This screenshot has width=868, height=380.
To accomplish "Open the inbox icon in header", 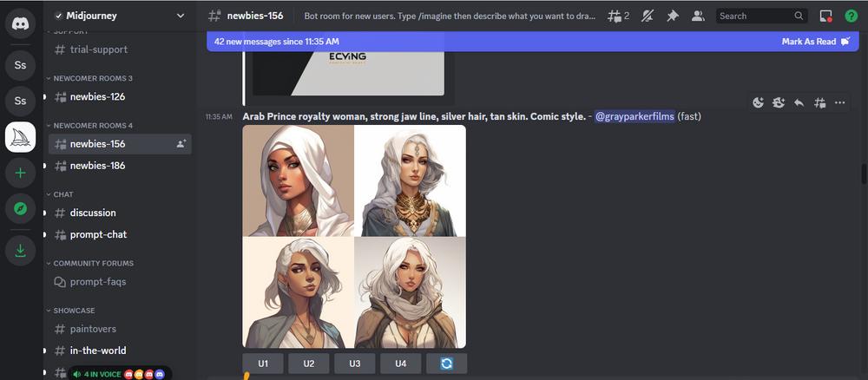I will point(826,16).
